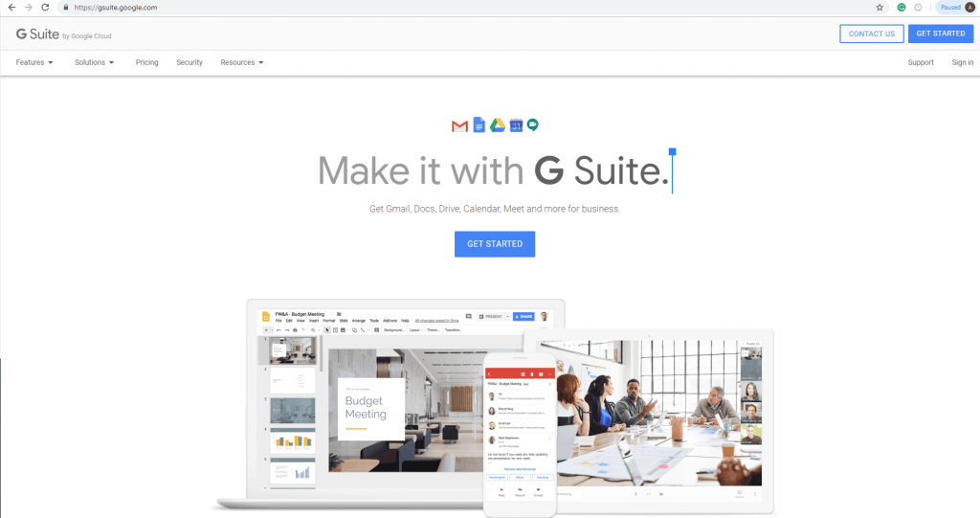The width and height of the screenshot is (980, 518).
Task: Reload the page with the refresh icon
Action: pyautogui.click(x=45, y=8)
